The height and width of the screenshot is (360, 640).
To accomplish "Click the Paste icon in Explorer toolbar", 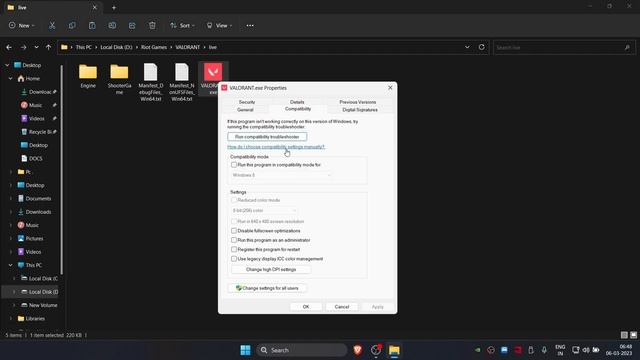I will click(92, 25).
